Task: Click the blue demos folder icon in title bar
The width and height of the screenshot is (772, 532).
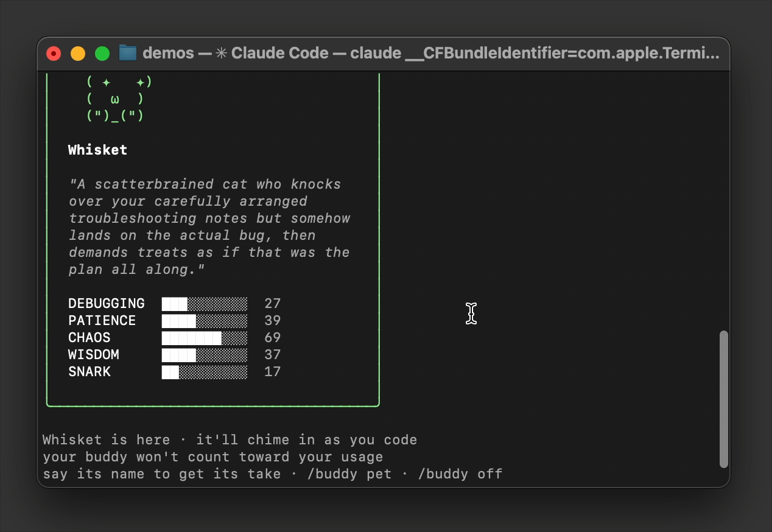Action: 127,53
